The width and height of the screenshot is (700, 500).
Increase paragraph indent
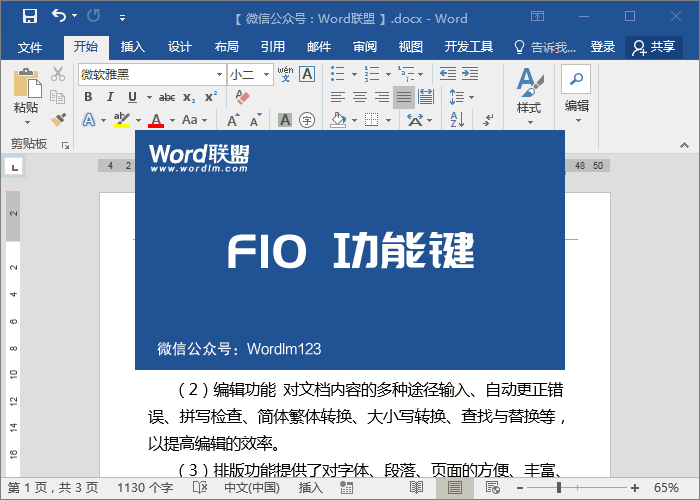tap(470, 74)
